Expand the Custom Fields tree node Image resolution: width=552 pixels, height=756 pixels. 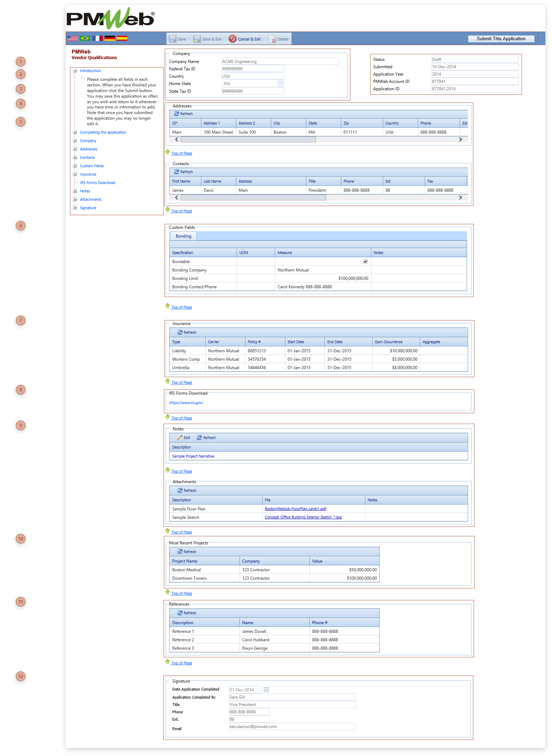coord(74,166)
